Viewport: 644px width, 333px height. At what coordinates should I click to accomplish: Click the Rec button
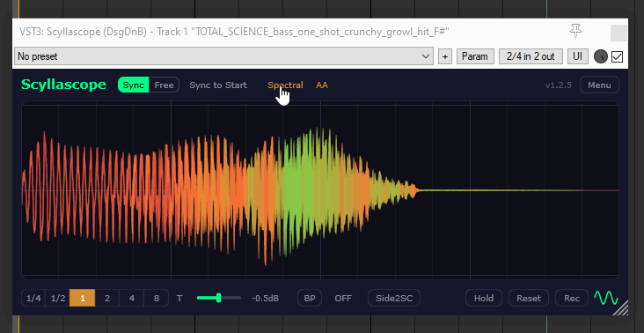(572, 298)
